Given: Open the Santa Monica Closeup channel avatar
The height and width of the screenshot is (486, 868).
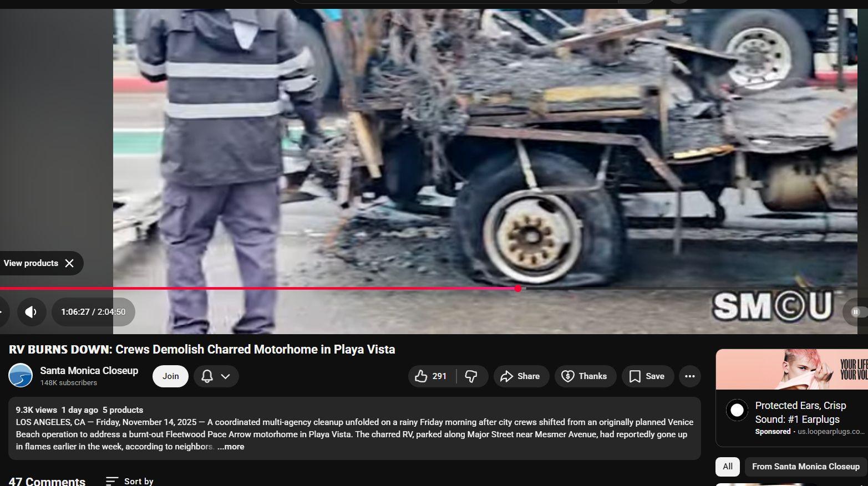Looking at the screenshot, I should point(21,376).
